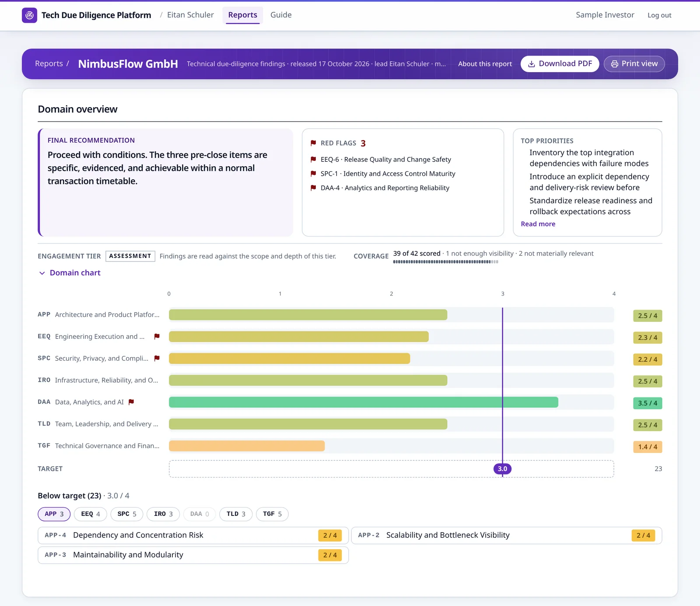
Task: Click 'Inventory the top integration dependencies' priority
Action: (589, 158)
